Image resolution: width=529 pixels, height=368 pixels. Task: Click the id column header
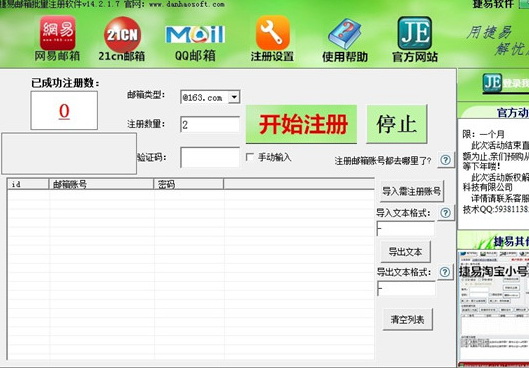click(x=28, y=184)
